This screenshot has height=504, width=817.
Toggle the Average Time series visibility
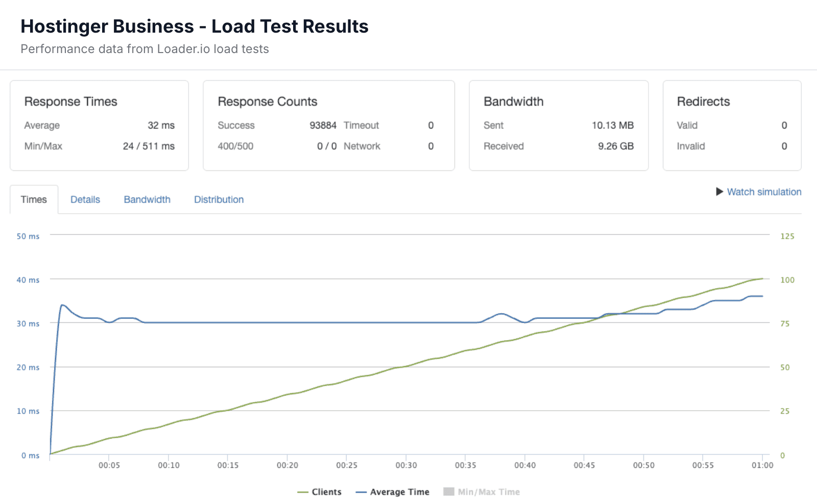[400, 492]
